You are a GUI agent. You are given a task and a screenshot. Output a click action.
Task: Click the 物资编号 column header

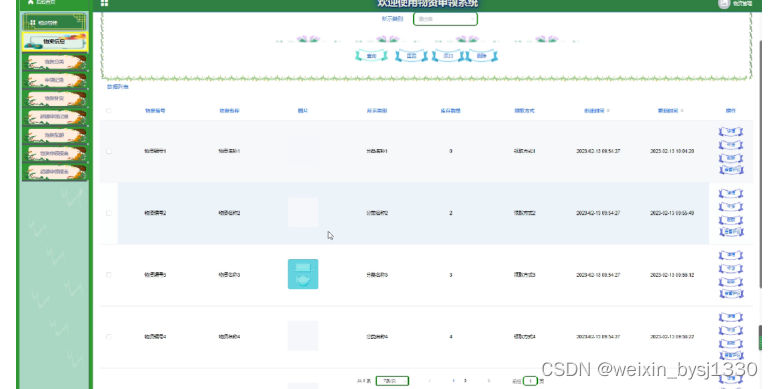pos(155,110)
